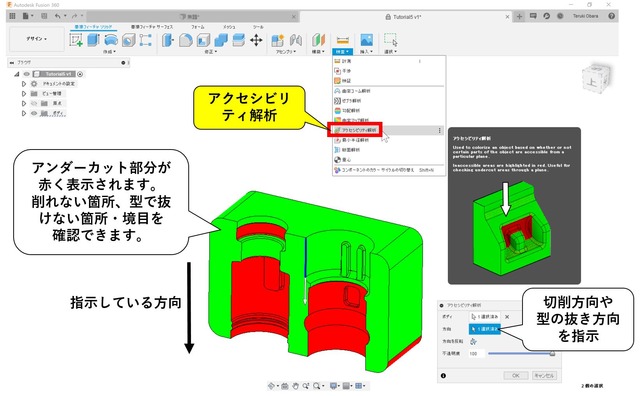This screenshot has width=640, height=396.
Task: Select the Press Pull tool
Action: 168,40
